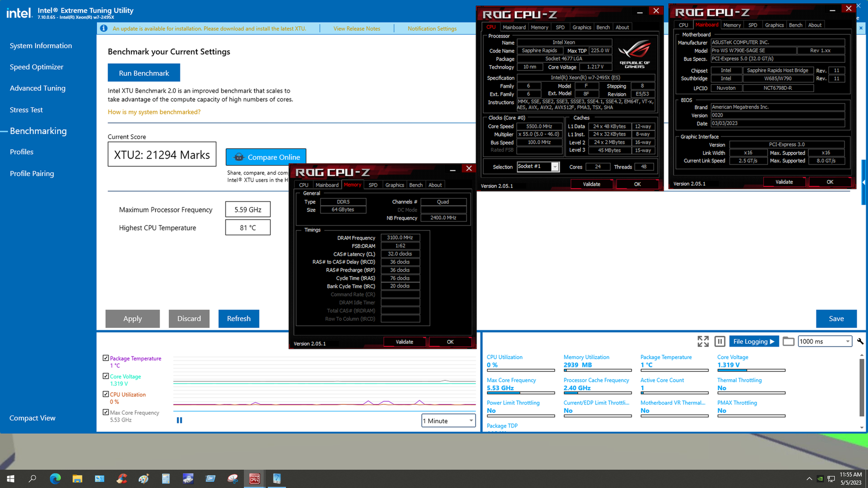The image size is (868, 488).
Task: Pause the system monitor readouts
Action: 720,342
